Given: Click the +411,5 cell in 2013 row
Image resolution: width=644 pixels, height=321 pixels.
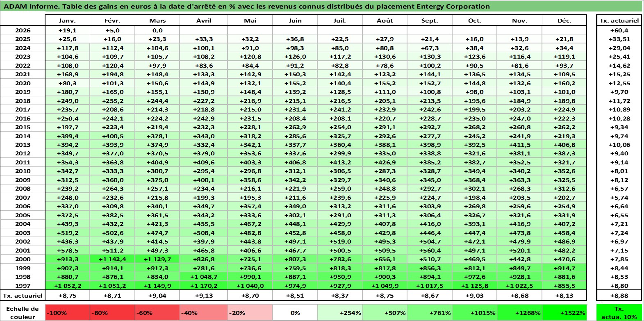Looking at the screenshot, I should pyautogui.click(x=519, y=145).
